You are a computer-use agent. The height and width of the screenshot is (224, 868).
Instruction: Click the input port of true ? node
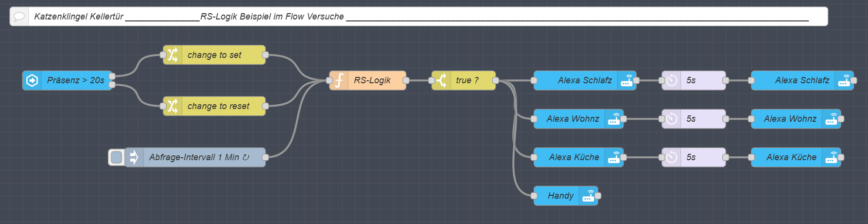(x=432, y=80)
